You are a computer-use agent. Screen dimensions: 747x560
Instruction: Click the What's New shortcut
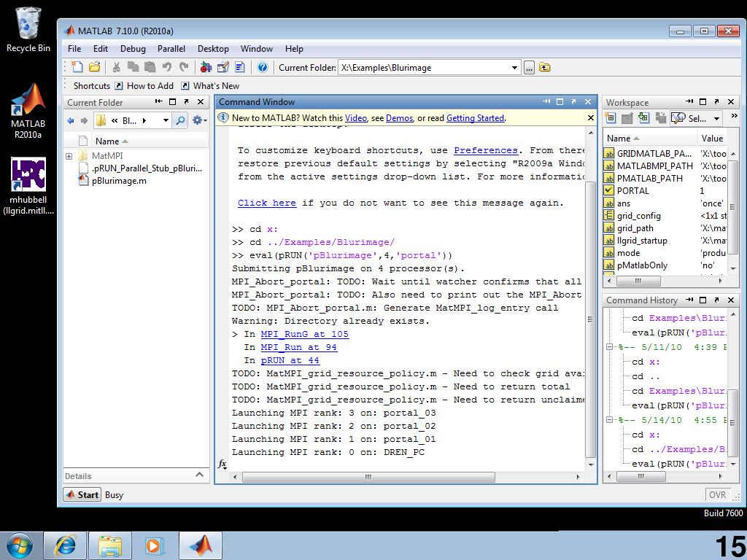click(211, 86)
